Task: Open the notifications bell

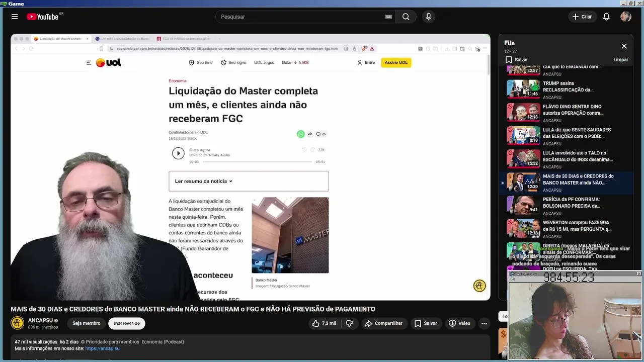Action: pyautogui.click(x=606, y=17)
